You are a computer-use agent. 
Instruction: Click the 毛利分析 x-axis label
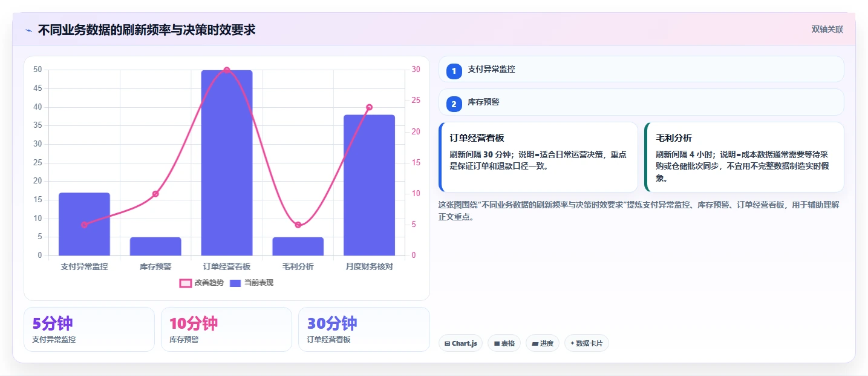click(x=298, y=266)
